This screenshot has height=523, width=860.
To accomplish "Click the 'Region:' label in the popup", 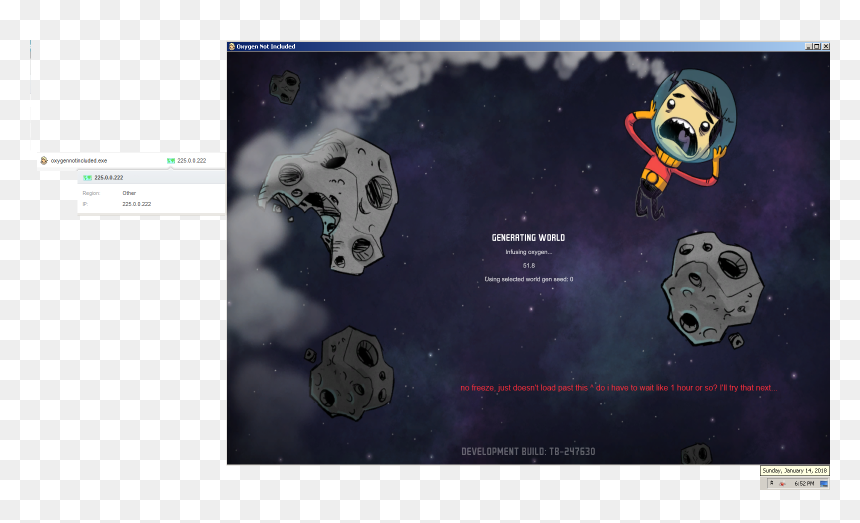I will tap(91, 193).
